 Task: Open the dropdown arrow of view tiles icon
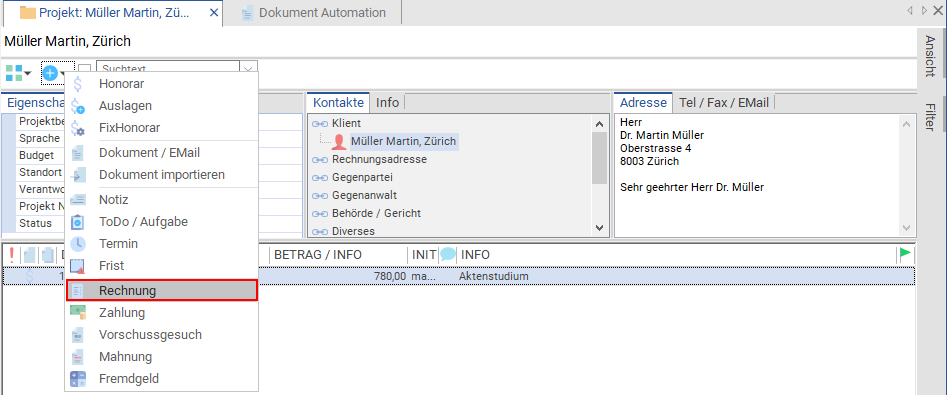[27, 74]
